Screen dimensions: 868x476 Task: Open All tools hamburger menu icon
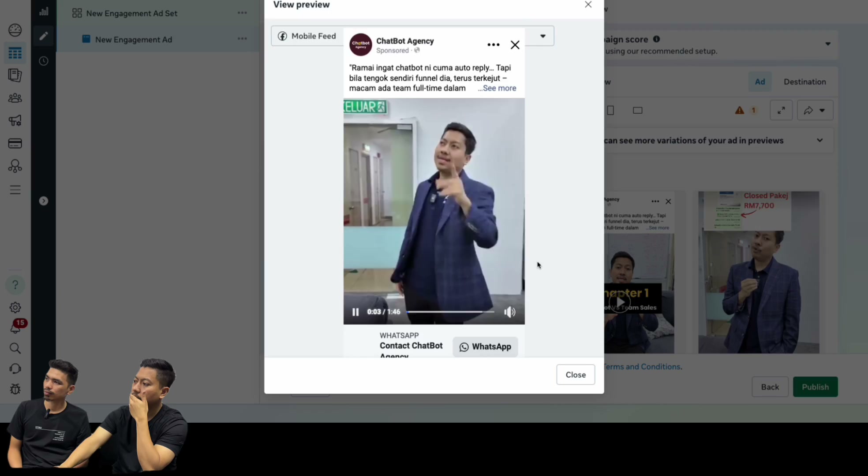point(15,190)
